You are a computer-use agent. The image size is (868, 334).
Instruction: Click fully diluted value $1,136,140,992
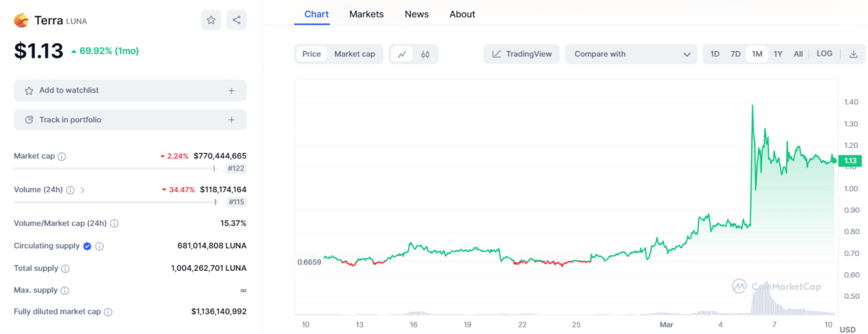tap(219, 312)
